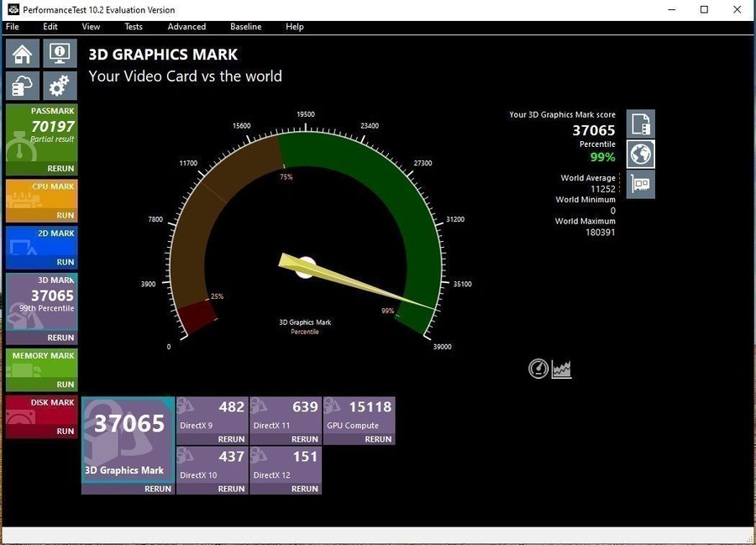Switch to the distribution chart view icon
This screenshot has width=756, height=545.
pos(561,369)
